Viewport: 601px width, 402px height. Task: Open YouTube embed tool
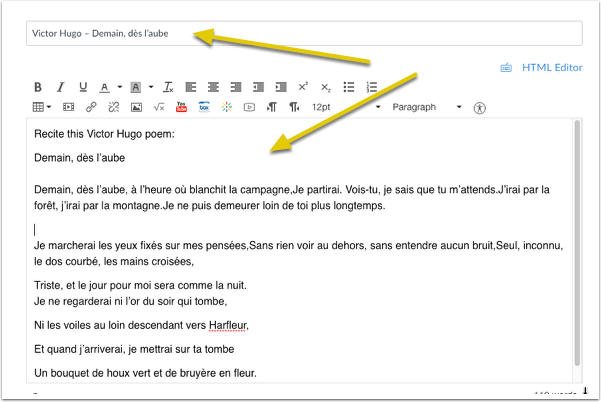tap(181, 107)
